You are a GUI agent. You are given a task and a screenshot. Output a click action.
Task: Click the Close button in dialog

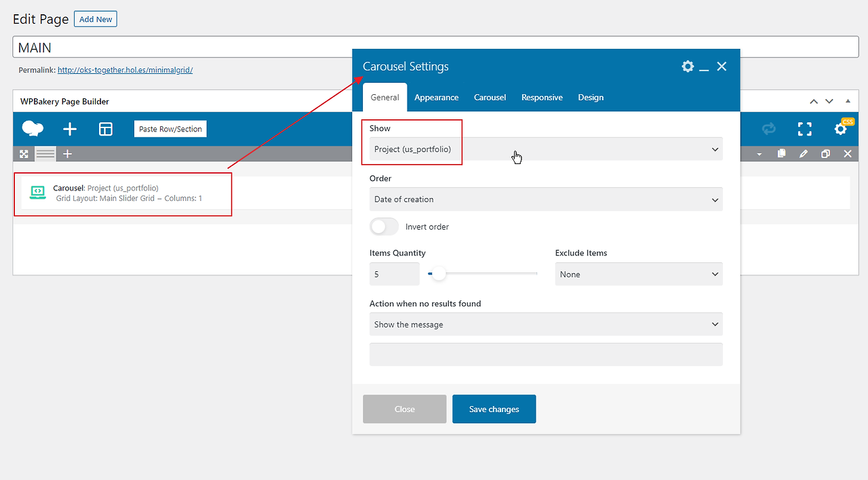[x=405, y=409]
